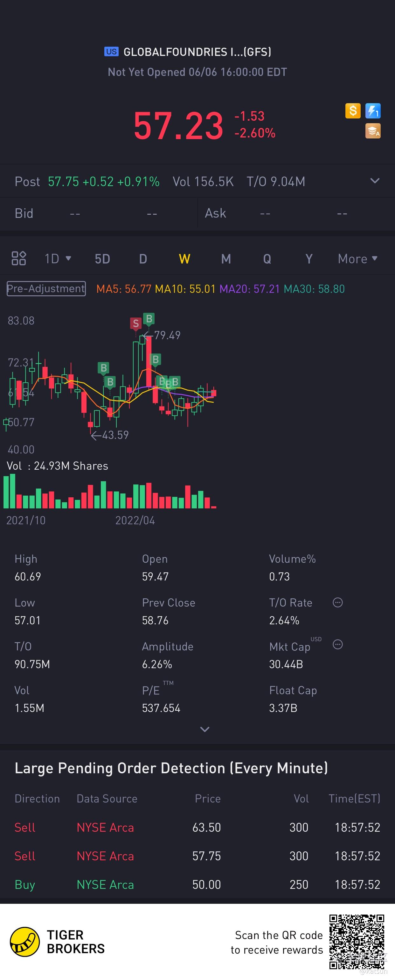Image resolution: width=395 pixels, height=980 pixels.
Task: Tap the info icon beside T/O Rate
Action: (x=337, y=602)
